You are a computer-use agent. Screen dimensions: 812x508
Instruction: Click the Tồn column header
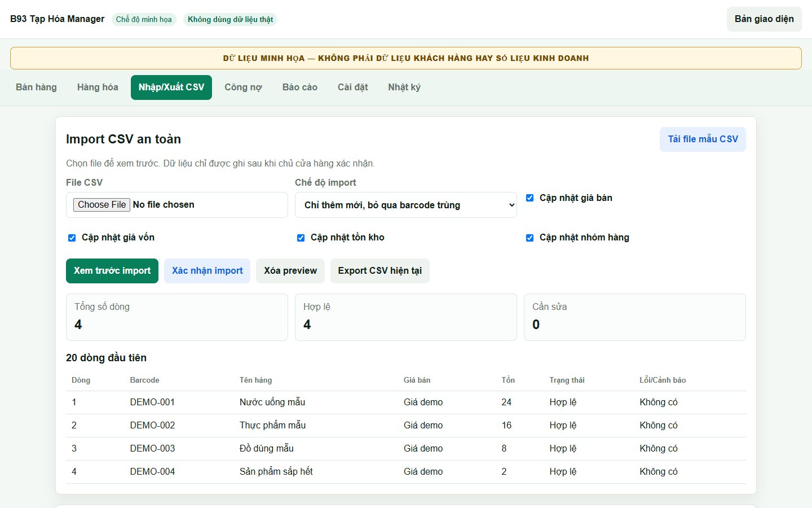(508, 380)
